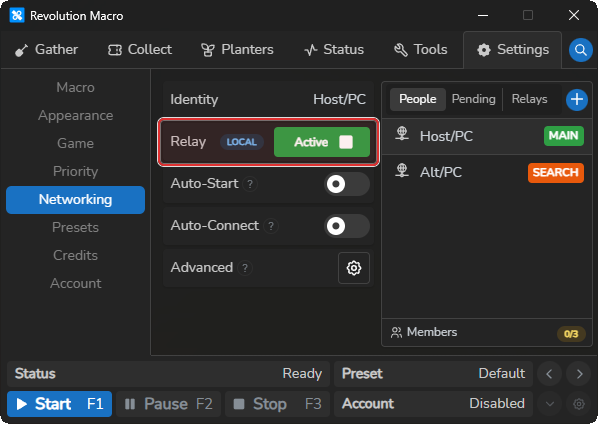Click the network icon beside Alt/PC

[402, 170]
